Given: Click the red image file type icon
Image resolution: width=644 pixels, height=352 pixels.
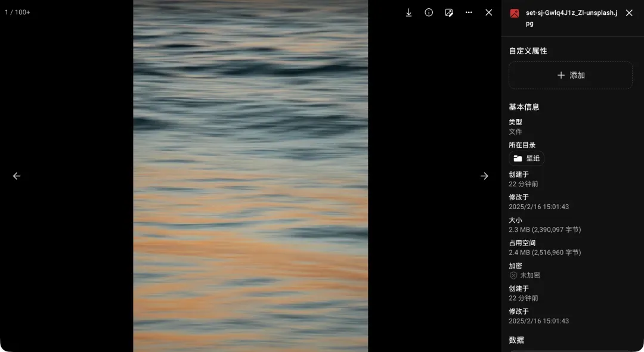Looking at the screenshot, I should point(515,13).
